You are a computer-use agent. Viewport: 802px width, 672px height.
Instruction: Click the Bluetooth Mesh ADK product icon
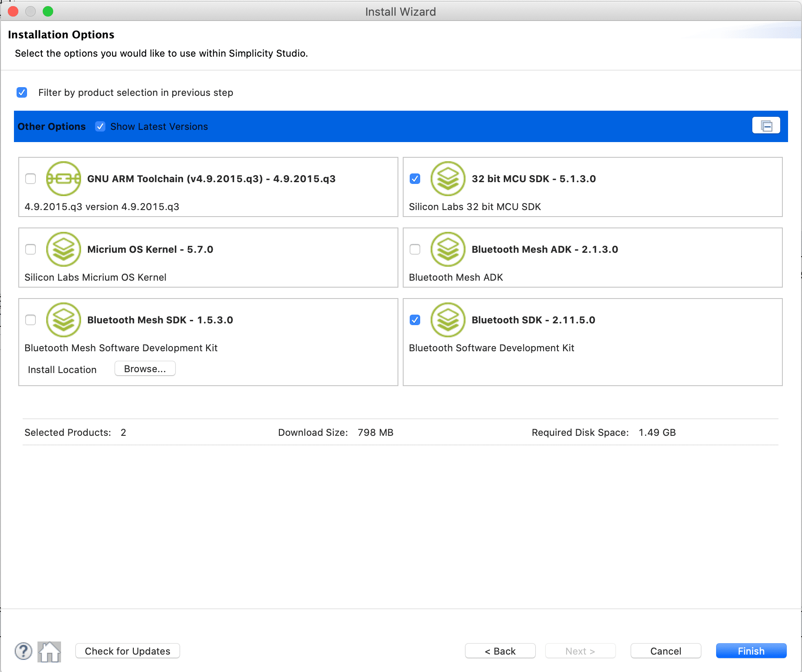[448, 249]
